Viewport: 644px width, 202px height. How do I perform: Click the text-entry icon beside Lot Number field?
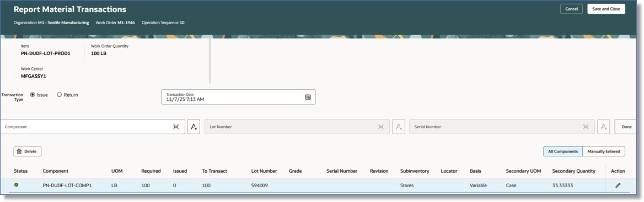click(x=399, y=127)
